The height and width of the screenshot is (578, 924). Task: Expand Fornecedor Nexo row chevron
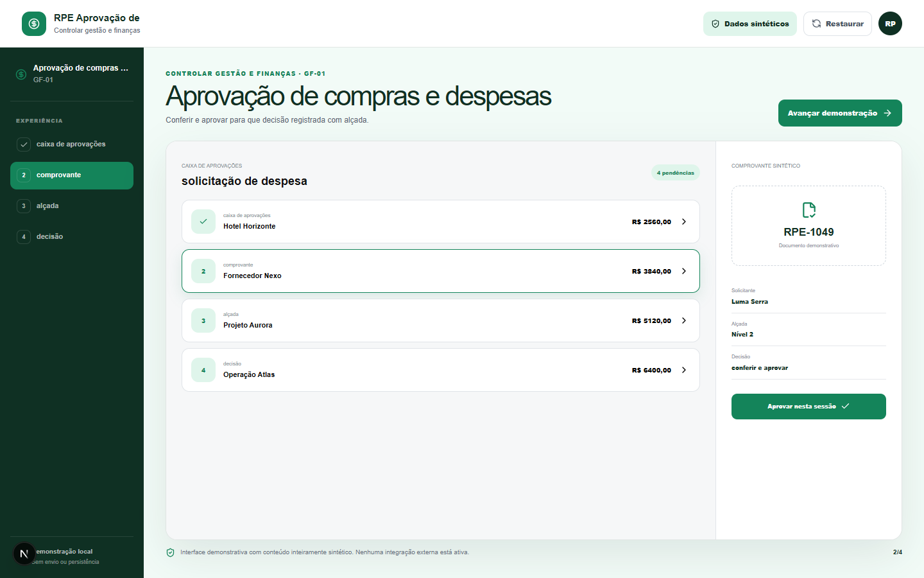(x=684, y=271)
